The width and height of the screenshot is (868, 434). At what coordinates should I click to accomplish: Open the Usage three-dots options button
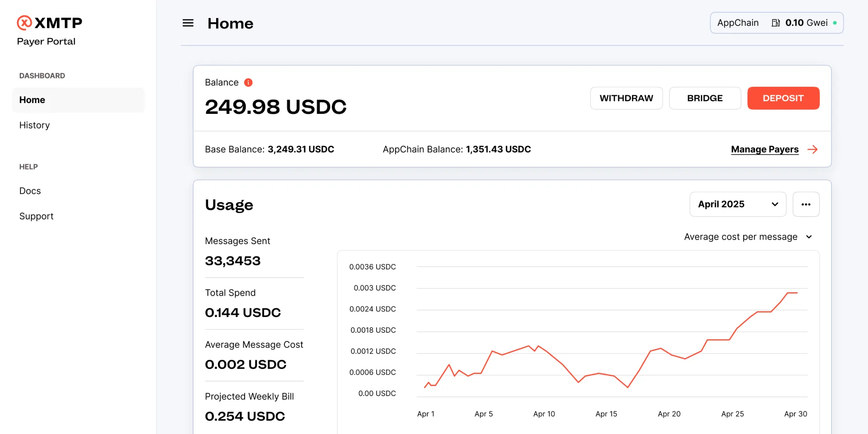806,204
